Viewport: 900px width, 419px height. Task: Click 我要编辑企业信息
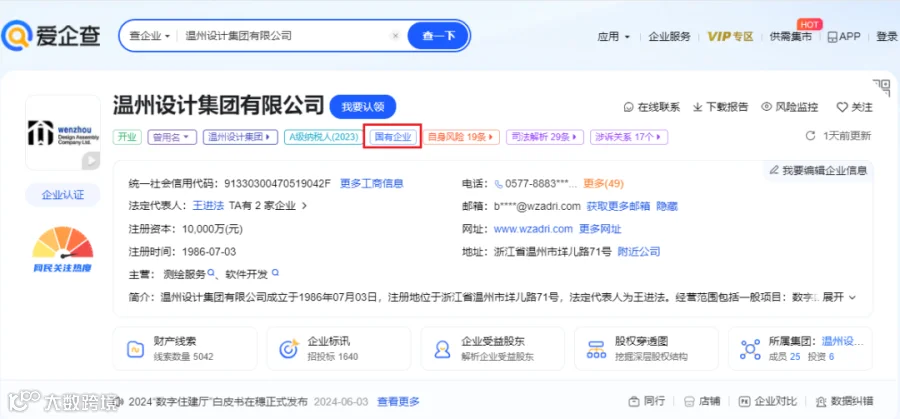point(818,170)
